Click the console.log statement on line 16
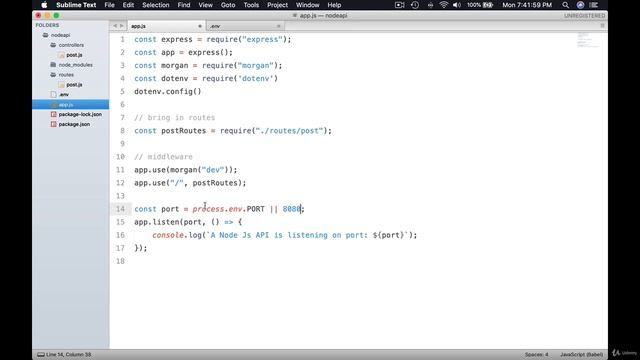 pyautogui.click(x=284, y=235)
